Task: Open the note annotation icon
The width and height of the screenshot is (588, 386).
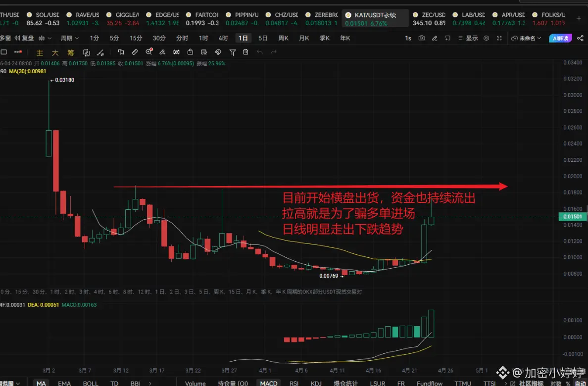Action: (204, 52)
